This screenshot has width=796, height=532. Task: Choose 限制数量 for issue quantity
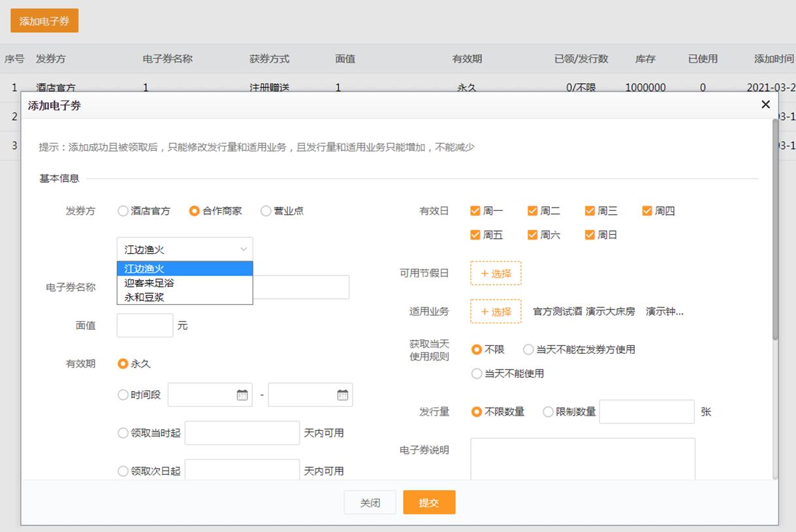pos(549,412)
